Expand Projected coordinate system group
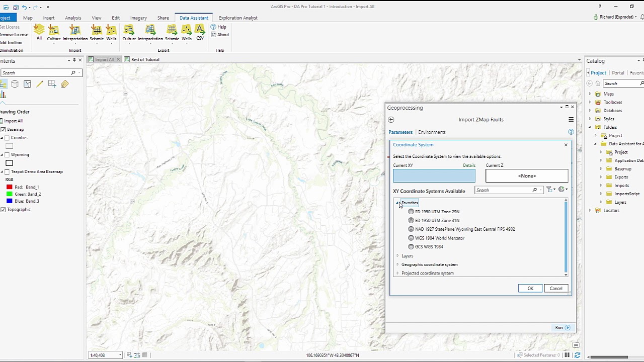 (397, 273)
